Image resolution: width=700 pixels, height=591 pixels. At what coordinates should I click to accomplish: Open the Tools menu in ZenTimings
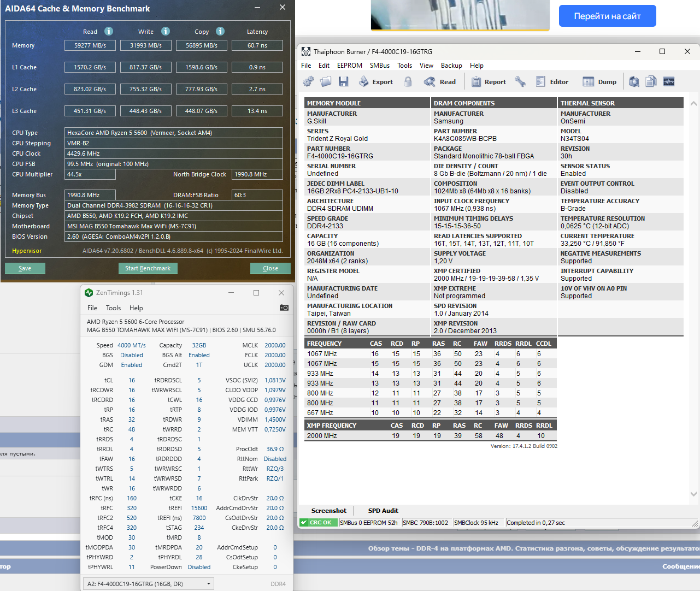pyautogui.click(x=113, y=308)
